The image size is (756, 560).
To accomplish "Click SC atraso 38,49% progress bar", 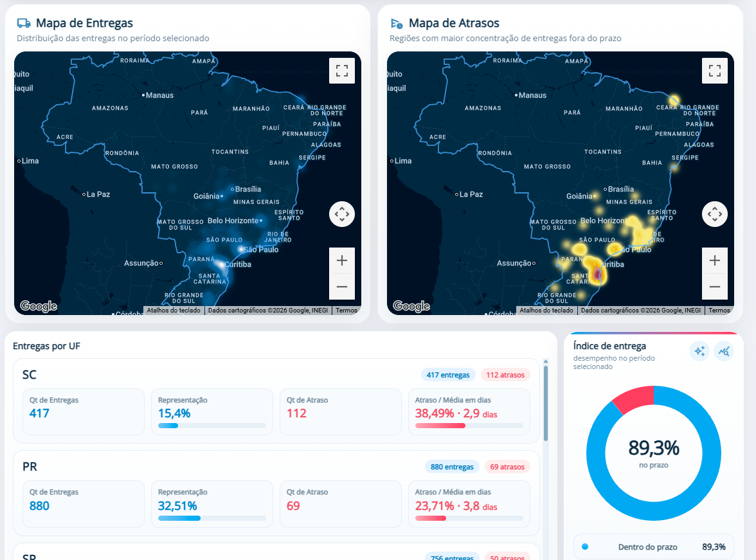I will coord(469,426).
